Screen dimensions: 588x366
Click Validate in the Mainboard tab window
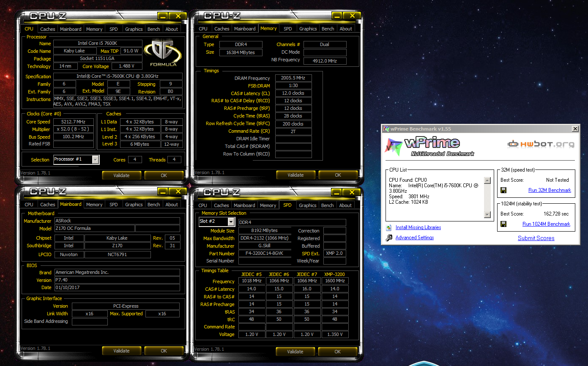click(x=121, y=351)
